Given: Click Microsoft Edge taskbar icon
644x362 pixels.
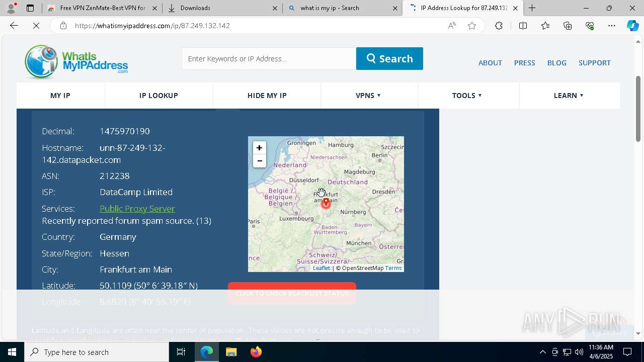Looking at the screenshot, I should point(207,352).
